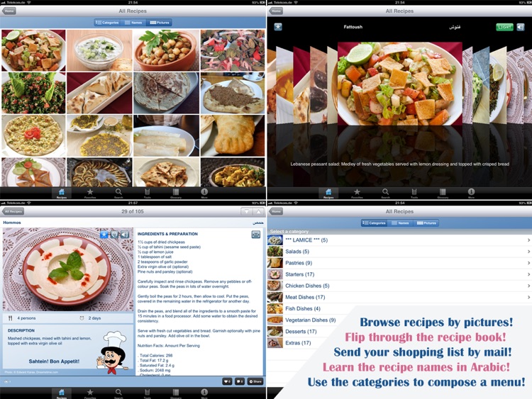Select 'Fish Dishes (4)' category
Image resolution: width=532 pixels, height=399 pixels.
303,308
